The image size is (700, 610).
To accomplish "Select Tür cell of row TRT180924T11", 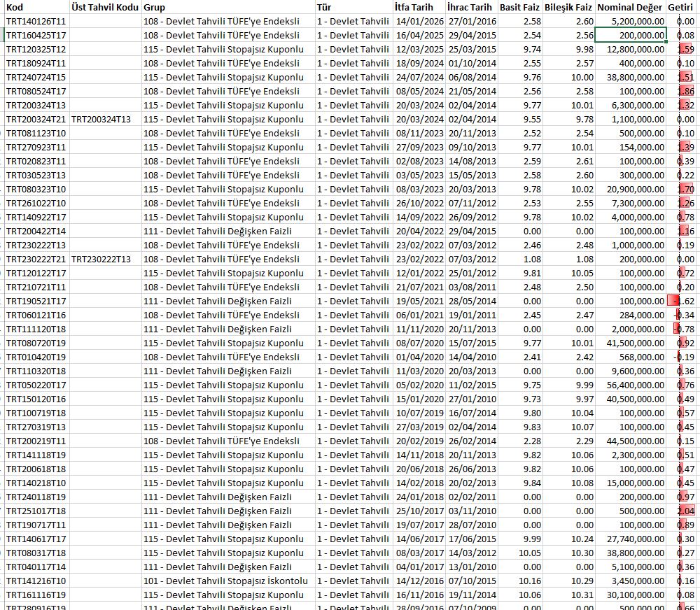I will [354, 64].
